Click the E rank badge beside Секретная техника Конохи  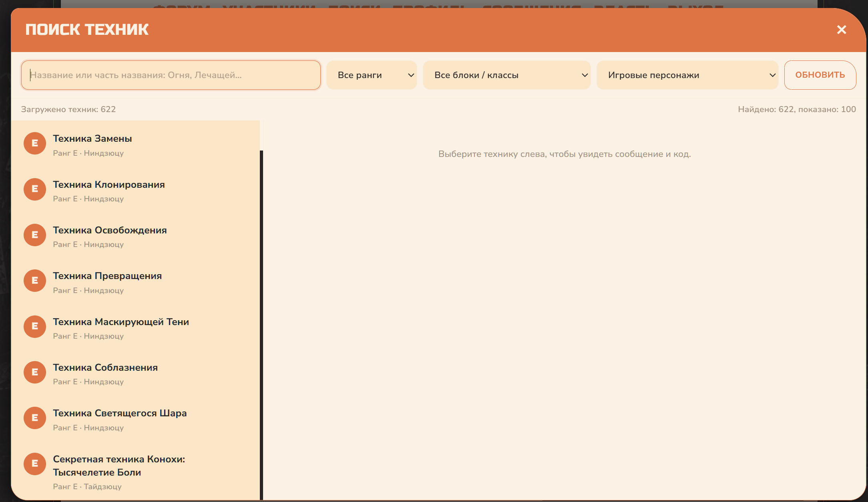pos(35,464)
